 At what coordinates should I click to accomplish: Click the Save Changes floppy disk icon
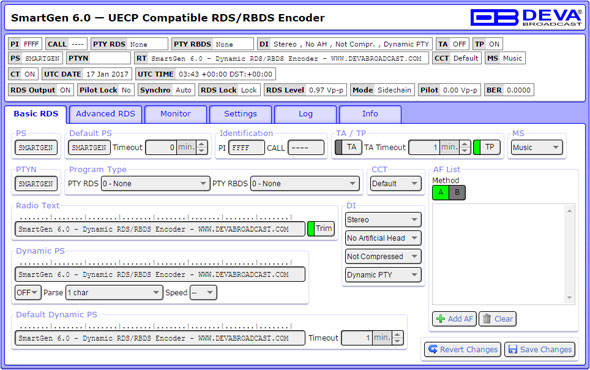pyautogui.click(x=512, y=349)
